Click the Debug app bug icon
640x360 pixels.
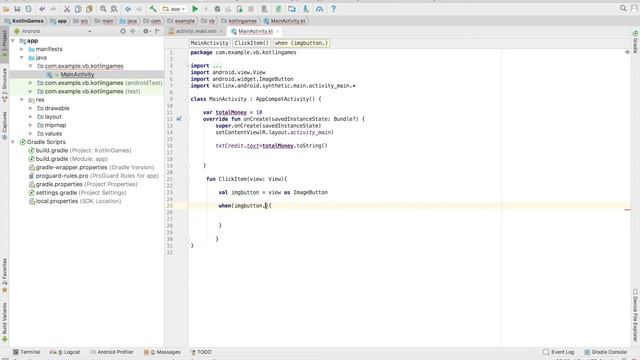pyautogui.click(x=217, y=9)
